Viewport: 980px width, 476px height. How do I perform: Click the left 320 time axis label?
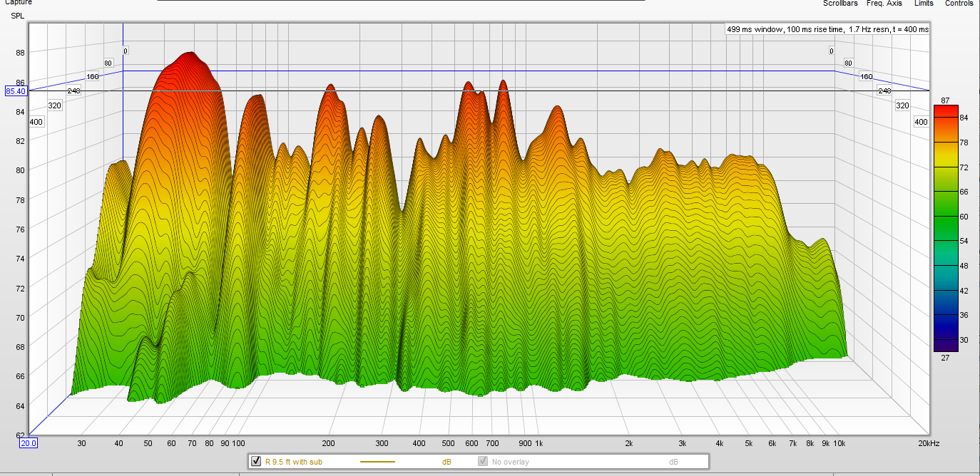55,105
